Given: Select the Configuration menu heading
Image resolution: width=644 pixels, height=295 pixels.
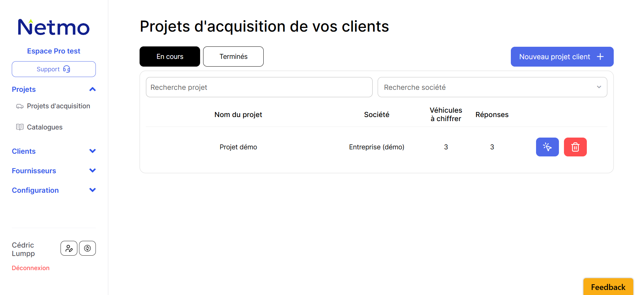Looking at the screenshot, I should pos(35,190).
